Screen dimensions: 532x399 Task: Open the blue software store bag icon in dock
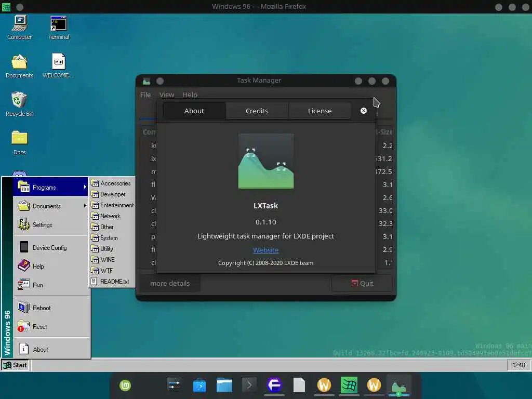pyautogui.click(x=199, y=385)
